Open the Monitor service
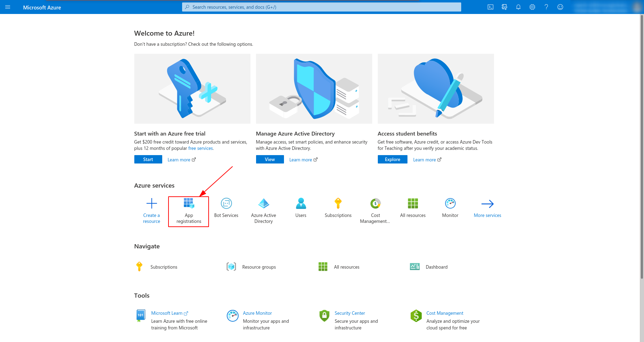The height and width of the screenshot is (342, 644). coord(450,208)
